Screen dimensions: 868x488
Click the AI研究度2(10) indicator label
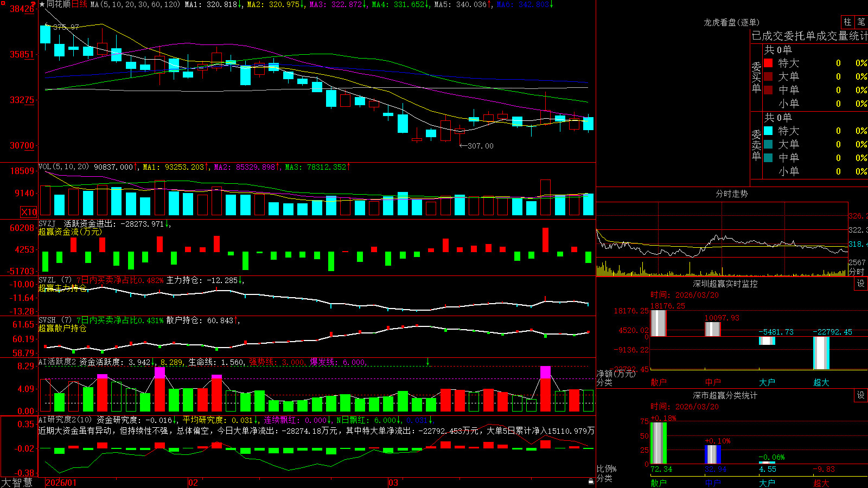point(65,419)
